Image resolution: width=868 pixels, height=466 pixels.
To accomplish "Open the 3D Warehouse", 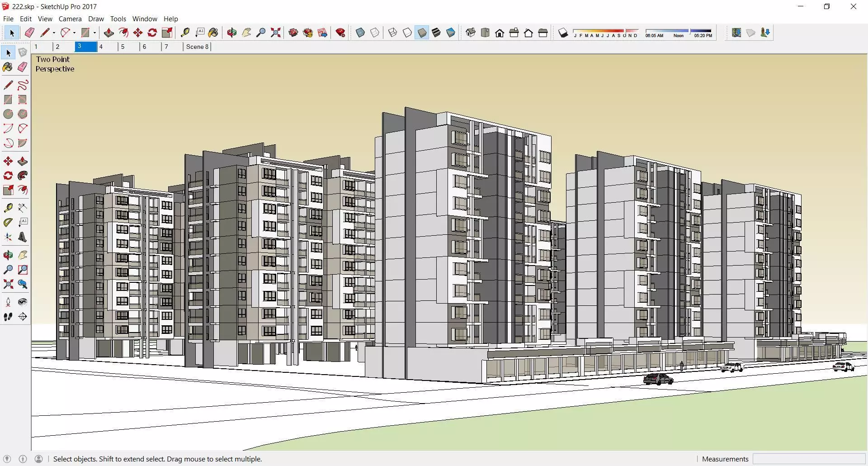I will (x=293, y=33).
